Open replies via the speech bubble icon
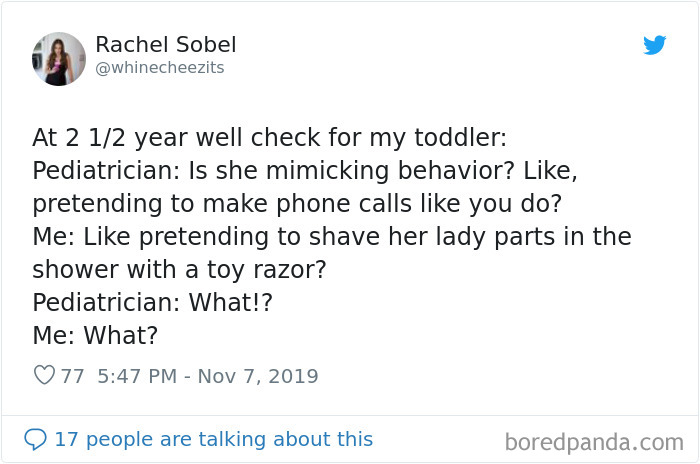 click(x=35, y=439)
